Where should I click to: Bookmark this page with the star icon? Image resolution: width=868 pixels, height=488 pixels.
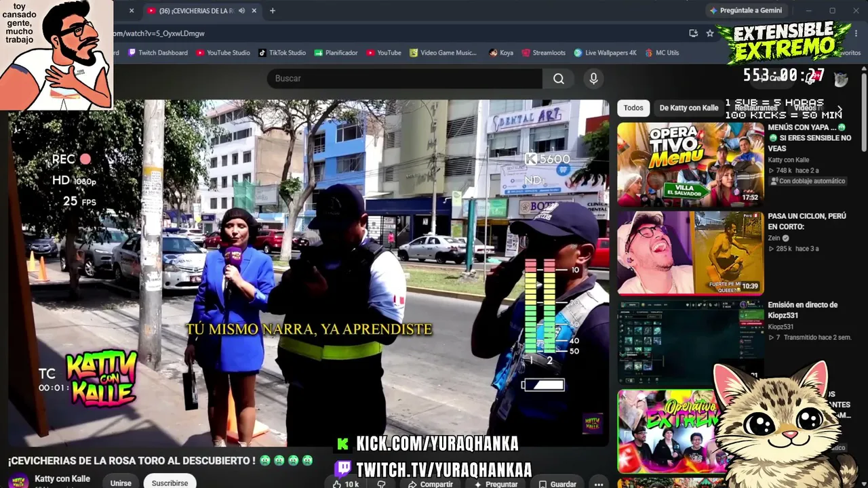point(710,33)
